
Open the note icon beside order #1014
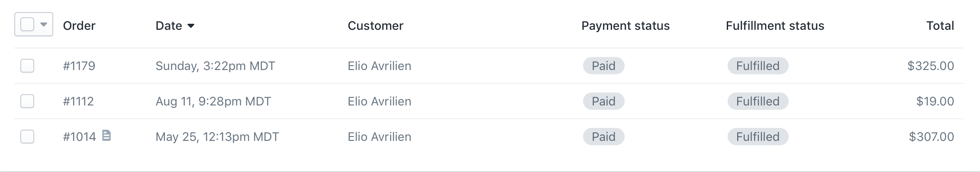[x=106, y=136]
